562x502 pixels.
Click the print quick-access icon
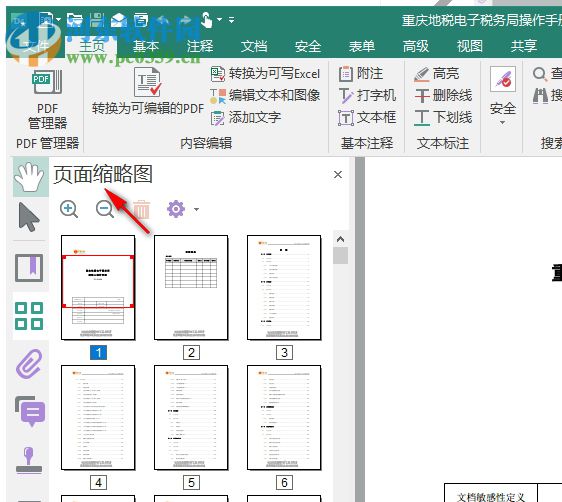tap(141, 20)
